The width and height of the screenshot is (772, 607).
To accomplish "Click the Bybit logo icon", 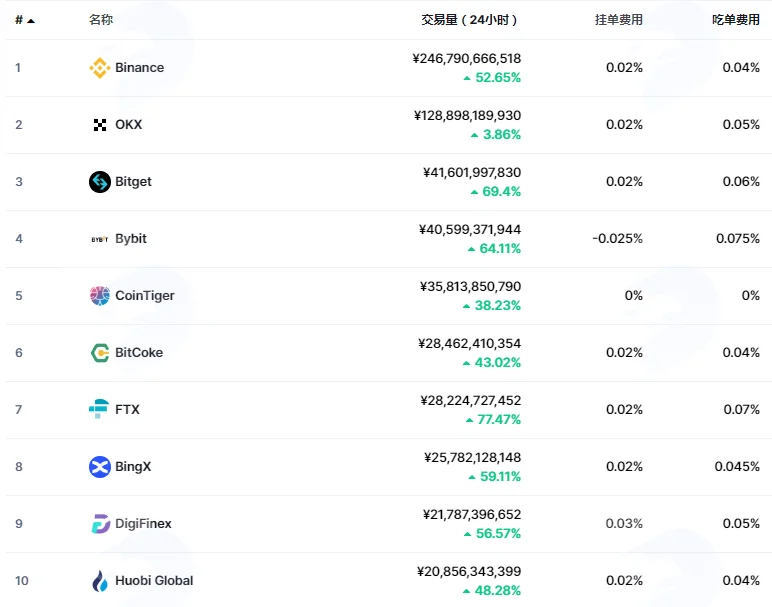I will coord(99,239).
